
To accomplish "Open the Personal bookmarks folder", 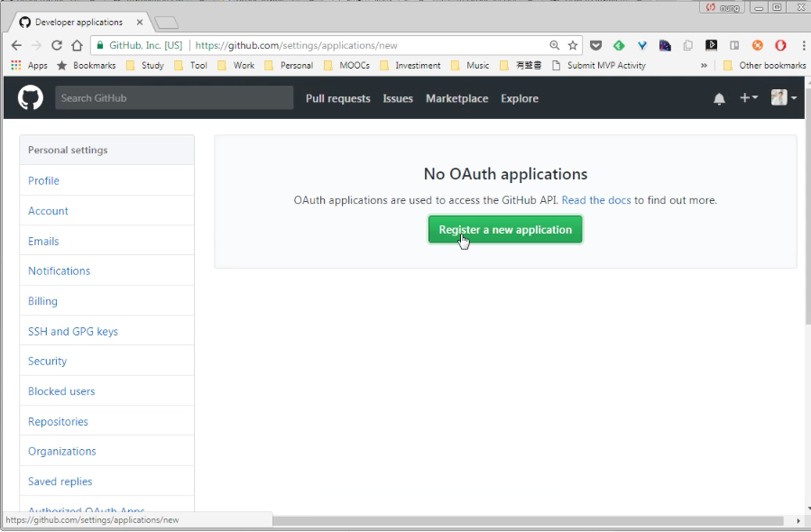I will pos(289,65).
